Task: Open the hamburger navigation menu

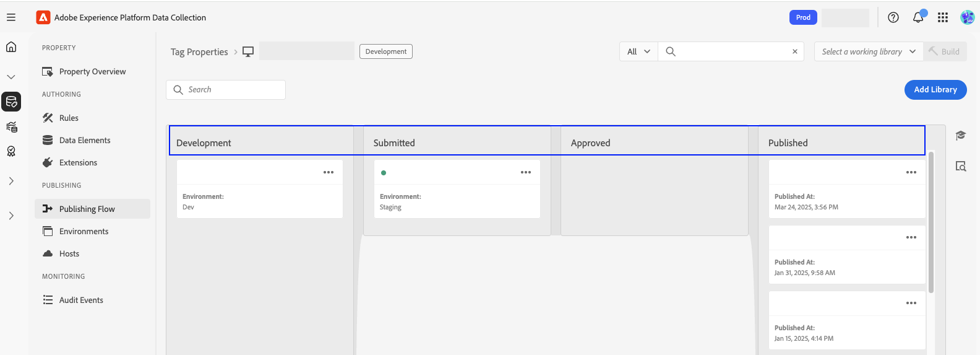Action: [x=11, y=17]
